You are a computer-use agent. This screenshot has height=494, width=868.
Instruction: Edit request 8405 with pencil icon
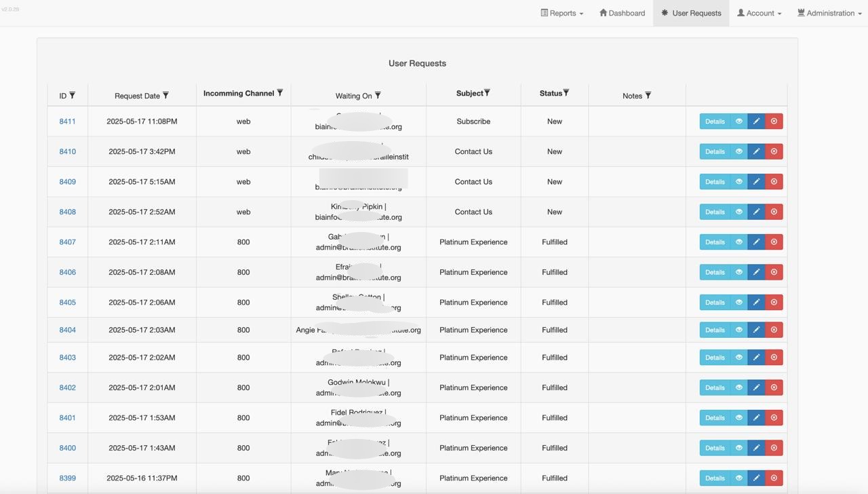pos(756,303)
